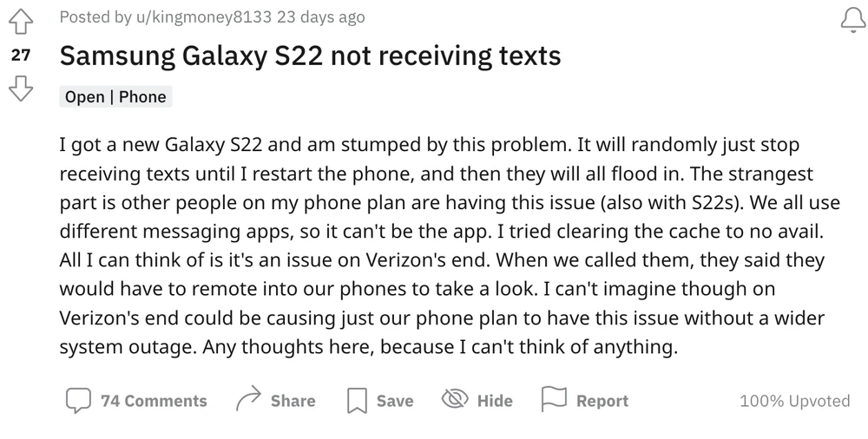Downvote the Samsung Galaxy S22 post
The height and width of the screenshot is (439, 868).
(22, 88)
